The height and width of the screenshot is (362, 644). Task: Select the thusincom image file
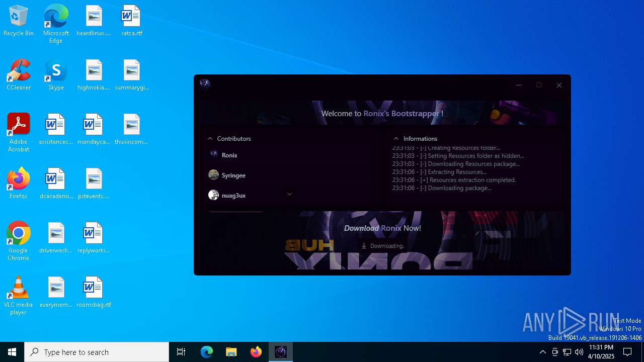tap(131, 130)
